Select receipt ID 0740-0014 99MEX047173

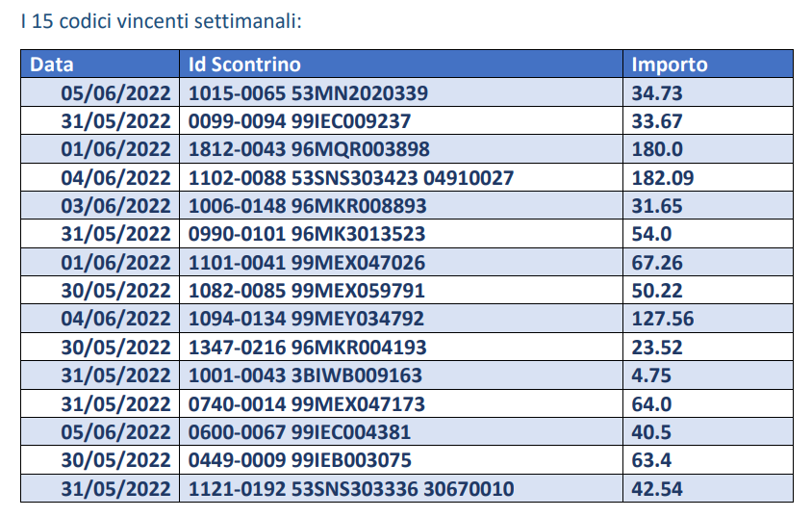point(307,404)
